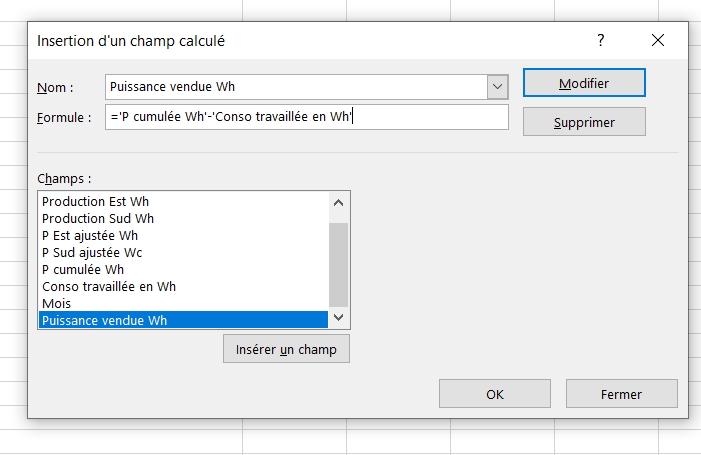The height and width of the screenshot is (455, 701).
Task: Select P cumulée Wh field
Action: tap(83, 270)
